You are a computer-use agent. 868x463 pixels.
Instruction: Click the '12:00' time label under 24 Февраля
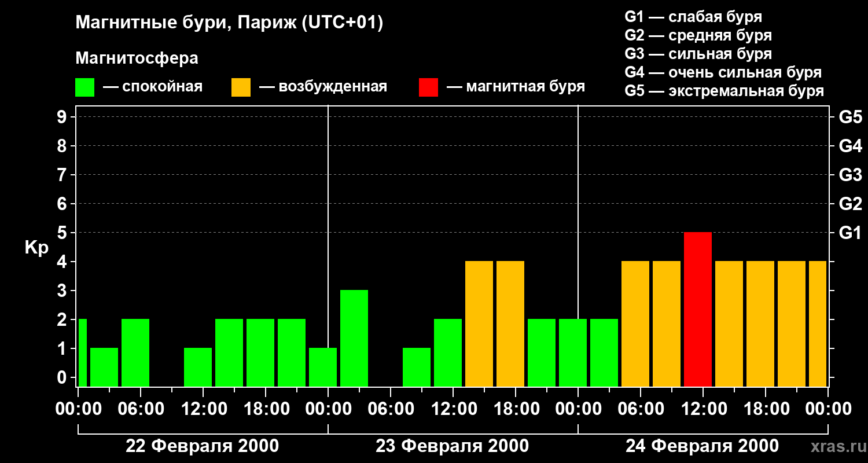coord(703,409)
